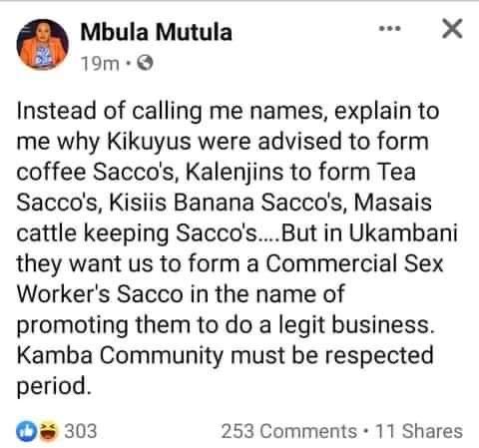This screenshot has width=479, height=448.
Task: Click the blue thumbs-up Like reaction icon
Action: pyautogui.click(x=26, y=431)
